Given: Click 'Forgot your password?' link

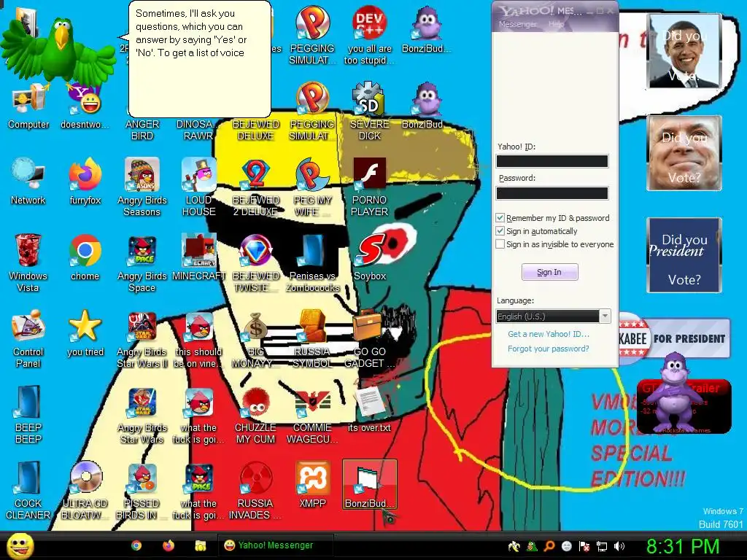Looking at the screenshot, I should tap(549, 349).
